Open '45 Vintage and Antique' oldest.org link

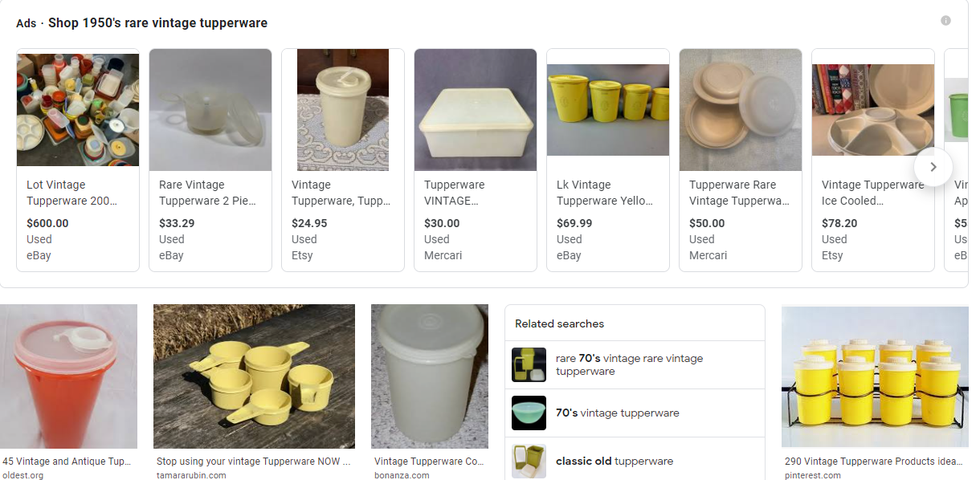68,462
